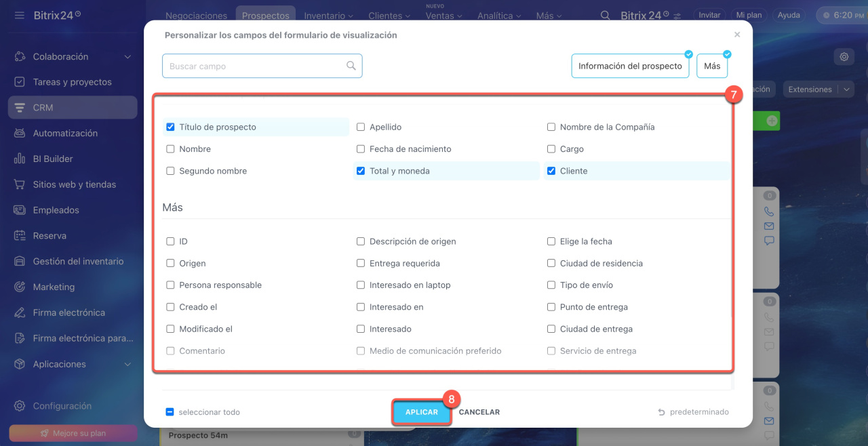Check the Persona responsable field
868x446 pixels.
[170, 285]
